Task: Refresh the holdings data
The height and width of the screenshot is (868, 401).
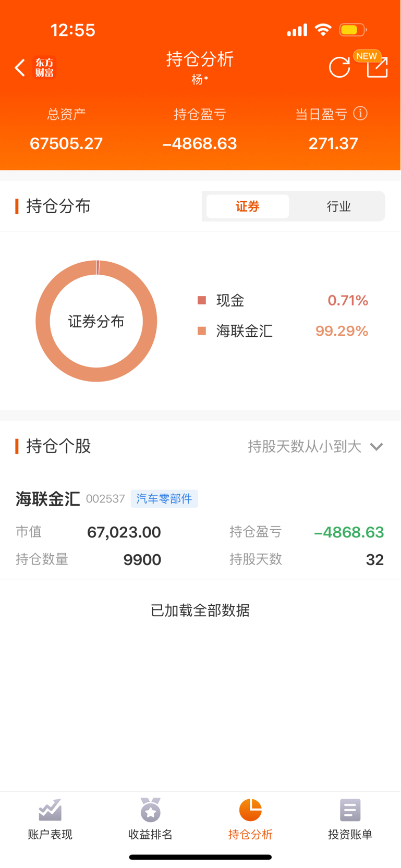Action: (x=339, y=68)
